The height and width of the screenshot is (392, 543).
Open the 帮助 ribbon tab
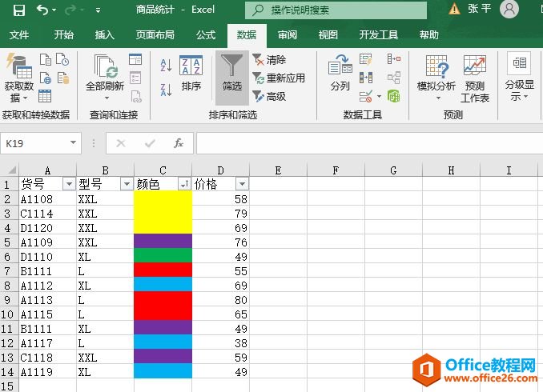(x=428, y=34)
